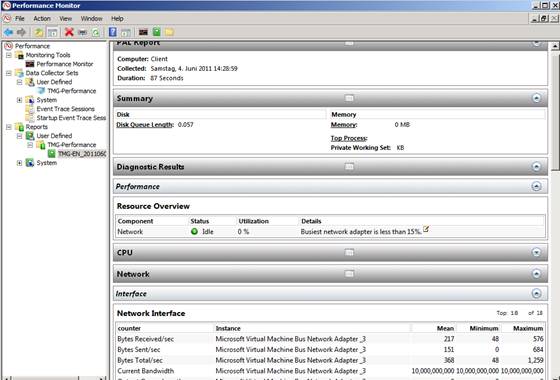
Task: Select the TMG-EN_2011 report node
Action: pos(82,154)
